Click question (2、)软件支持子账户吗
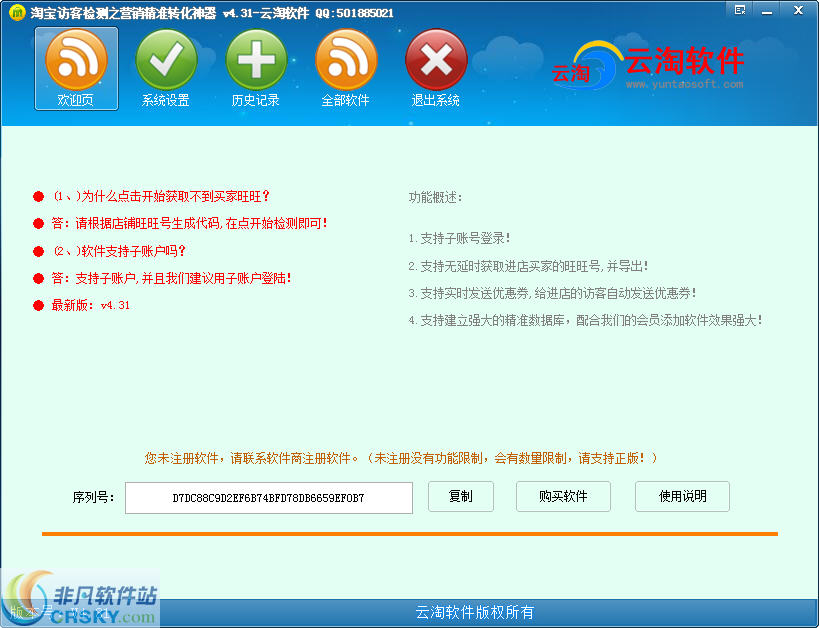The width and height of the screenshot is (819, 628). [119, 251]
